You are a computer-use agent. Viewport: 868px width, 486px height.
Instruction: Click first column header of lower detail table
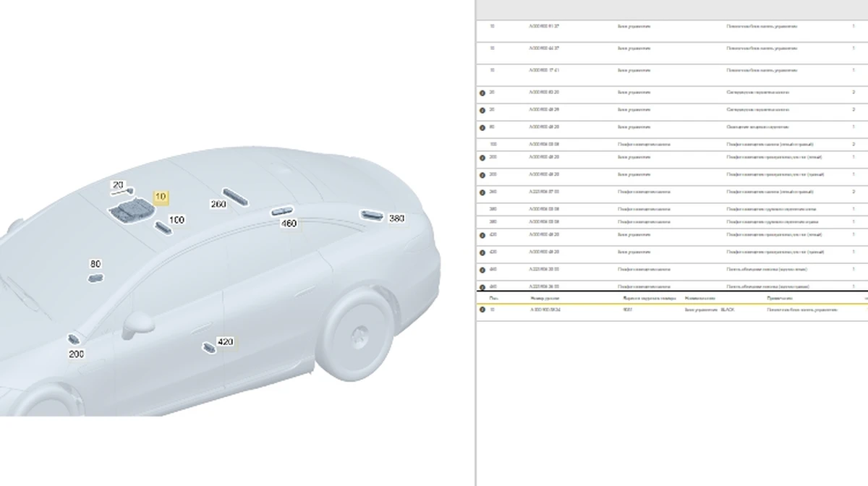pyautogui.click(x=493, y=297)
